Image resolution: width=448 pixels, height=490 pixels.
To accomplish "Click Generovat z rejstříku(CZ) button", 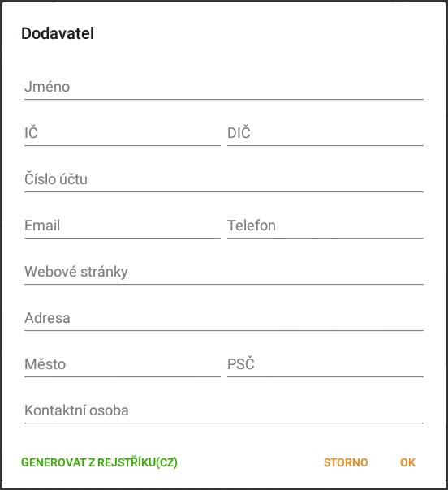I will tap(99, 462).
